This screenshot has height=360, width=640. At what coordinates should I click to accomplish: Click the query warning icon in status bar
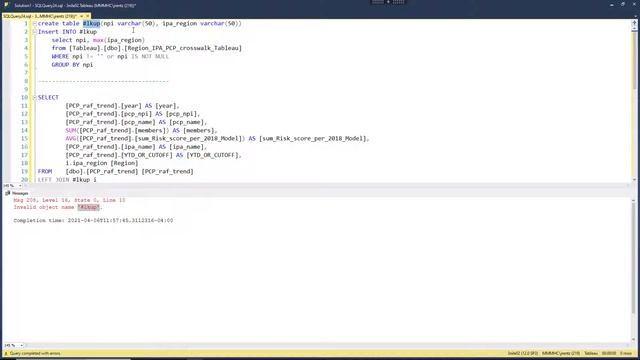coord(6,353)
